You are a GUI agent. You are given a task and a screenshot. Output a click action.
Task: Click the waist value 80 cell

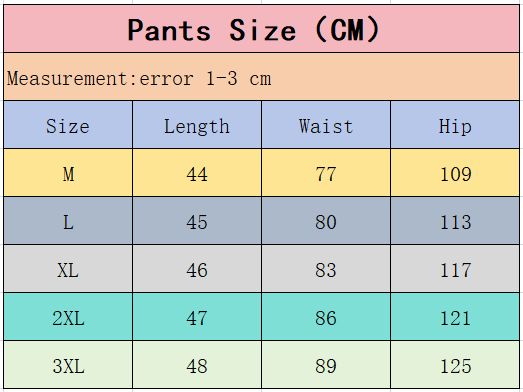(x=326, y=221)
